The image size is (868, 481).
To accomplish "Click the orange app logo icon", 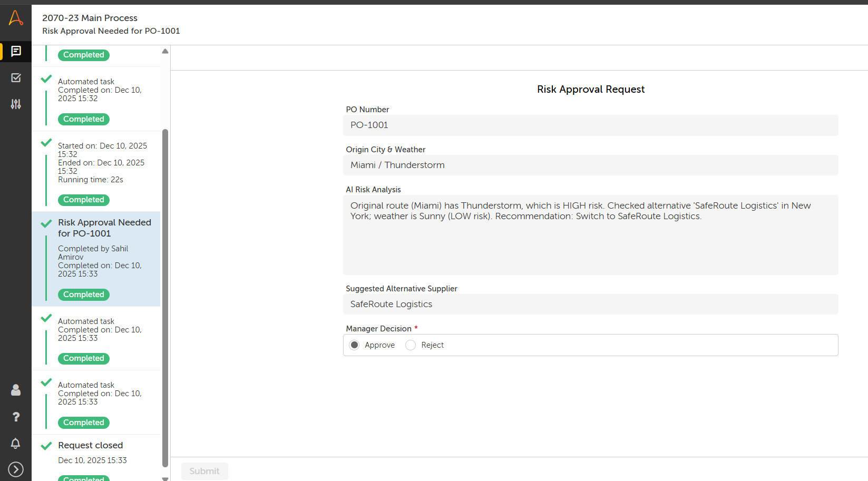I will (16, 18).
